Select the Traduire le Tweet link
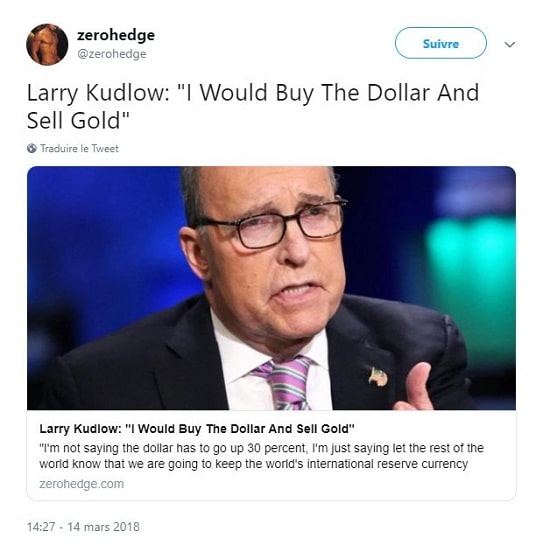 [x=79, y=148]
